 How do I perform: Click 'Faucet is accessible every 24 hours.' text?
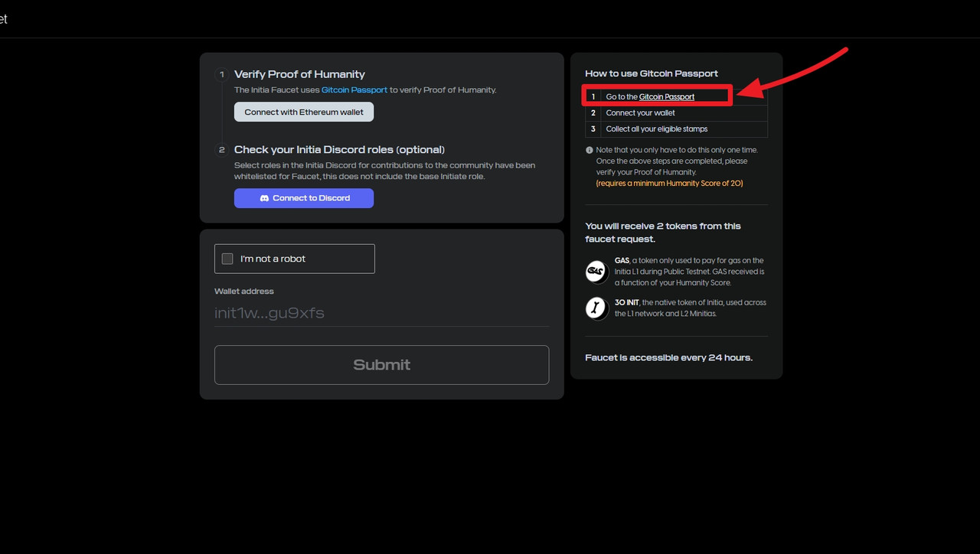pyautogui.click(x=669, y=357)
